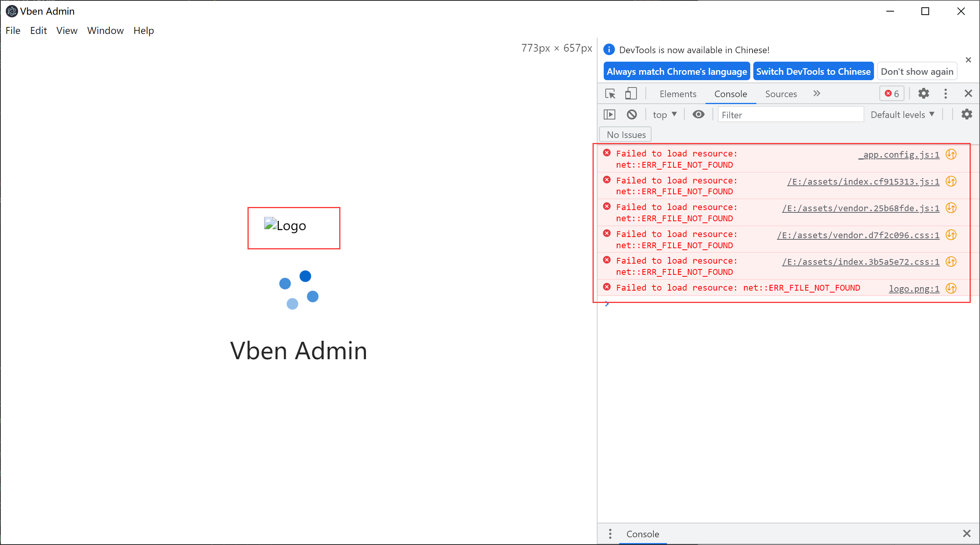Click into the console Filter field
Screen dimensions: 980x545
pos(790,115)
